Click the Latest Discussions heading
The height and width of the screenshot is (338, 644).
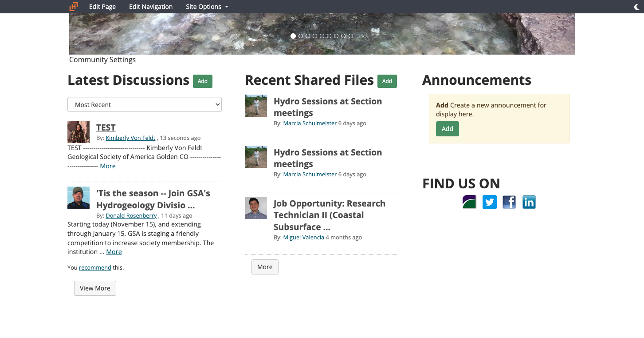[128, 80]
